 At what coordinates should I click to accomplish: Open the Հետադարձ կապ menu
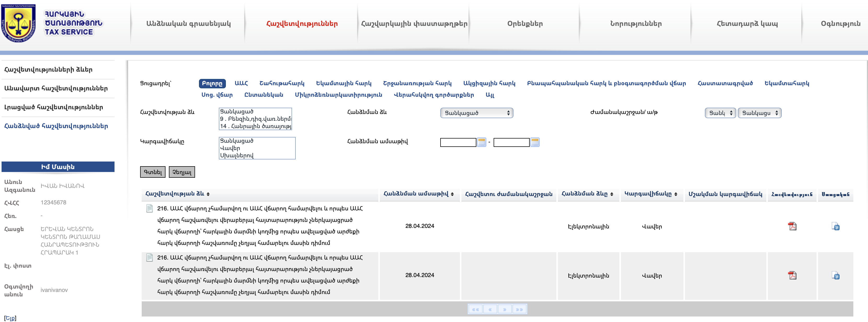point(747,24)
